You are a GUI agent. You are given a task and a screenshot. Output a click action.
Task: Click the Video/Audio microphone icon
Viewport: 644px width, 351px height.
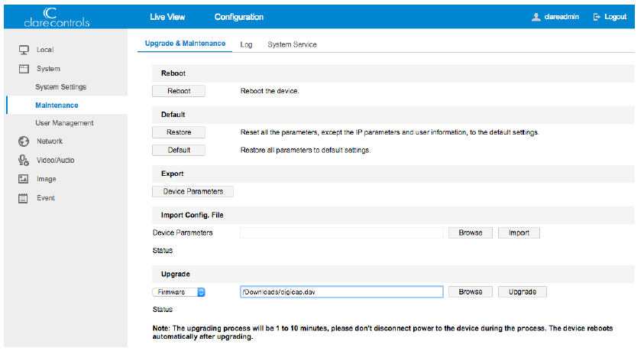tap(23, 161)
